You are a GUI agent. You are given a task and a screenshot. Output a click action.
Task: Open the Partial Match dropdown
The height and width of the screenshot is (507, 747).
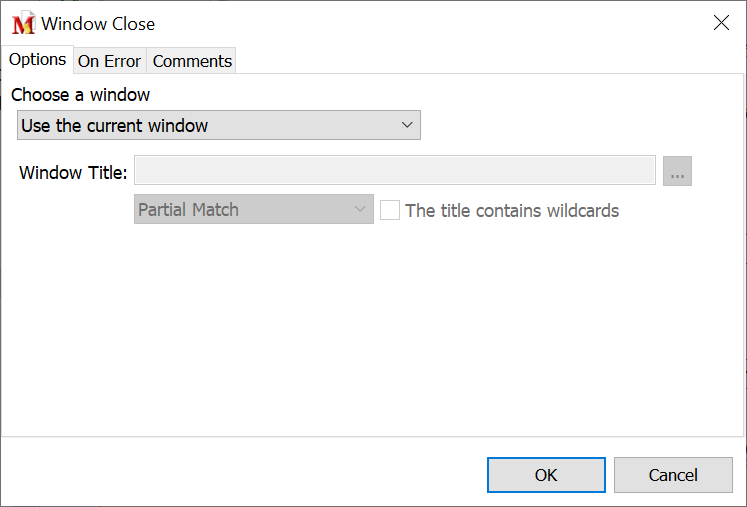(253, 210)
